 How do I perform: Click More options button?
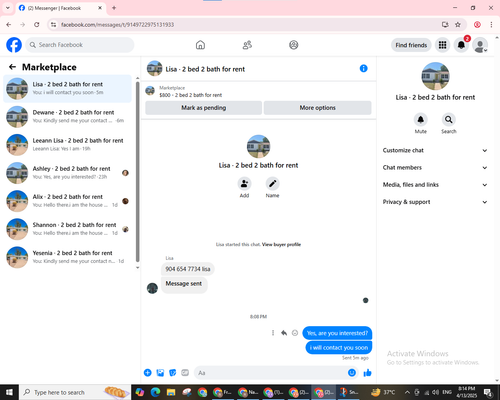point(317,108)
